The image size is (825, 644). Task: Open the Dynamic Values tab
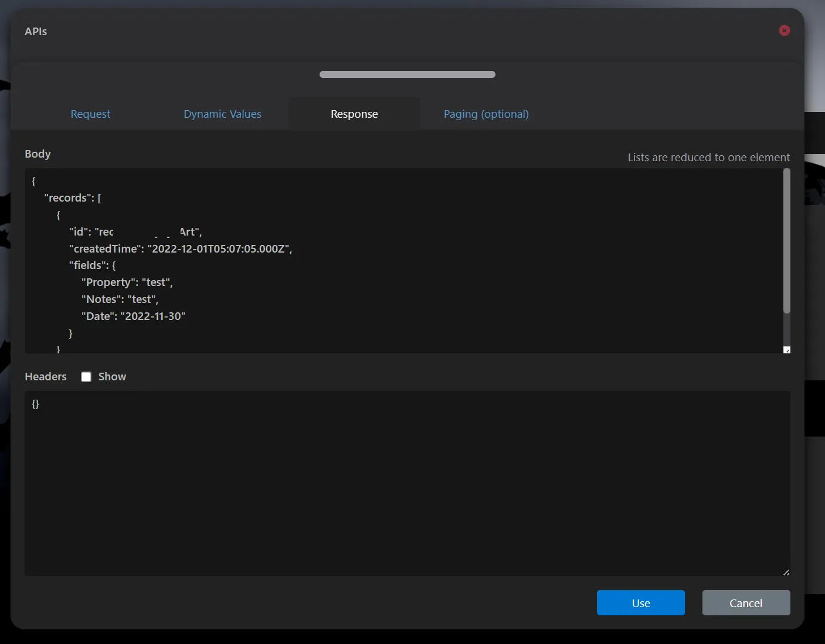coord(222,114)
